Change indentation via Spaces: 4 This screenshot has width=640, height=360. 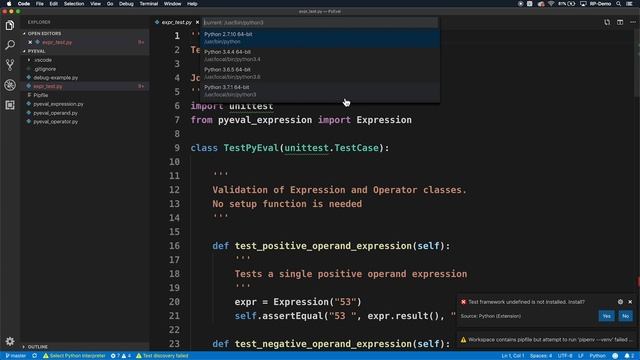(x=541, y=356)
